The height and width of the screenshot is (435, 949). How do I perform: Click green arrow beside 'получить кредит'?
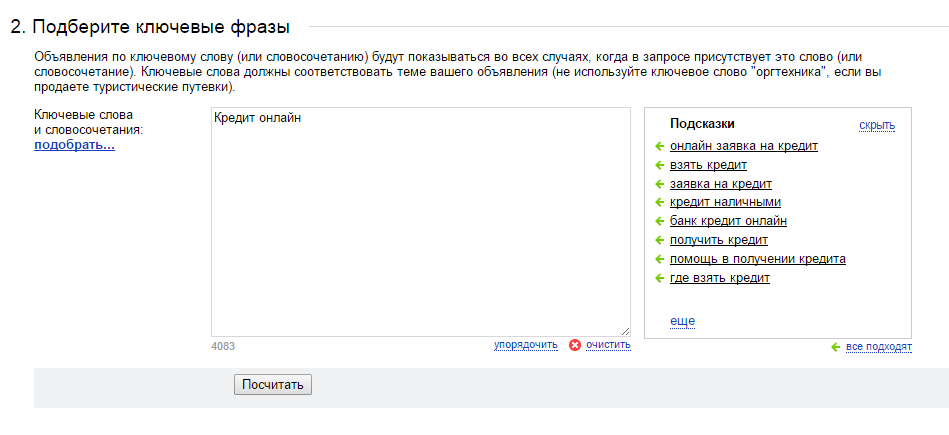(659, 240)
